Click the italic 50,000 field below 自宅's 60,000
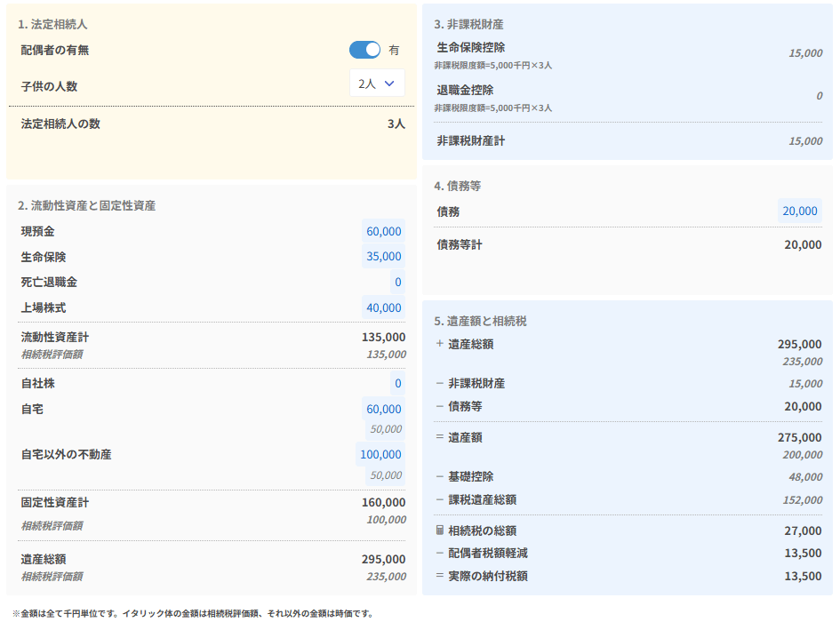Image resolution: width=840 pixels, height=622 pixels. [x=386, y=429]
